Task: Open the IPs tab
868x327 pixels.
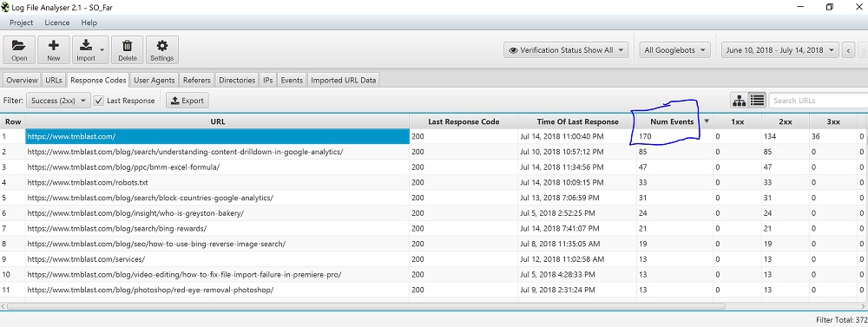Action: pyautogui.click(x=268, y=80)
